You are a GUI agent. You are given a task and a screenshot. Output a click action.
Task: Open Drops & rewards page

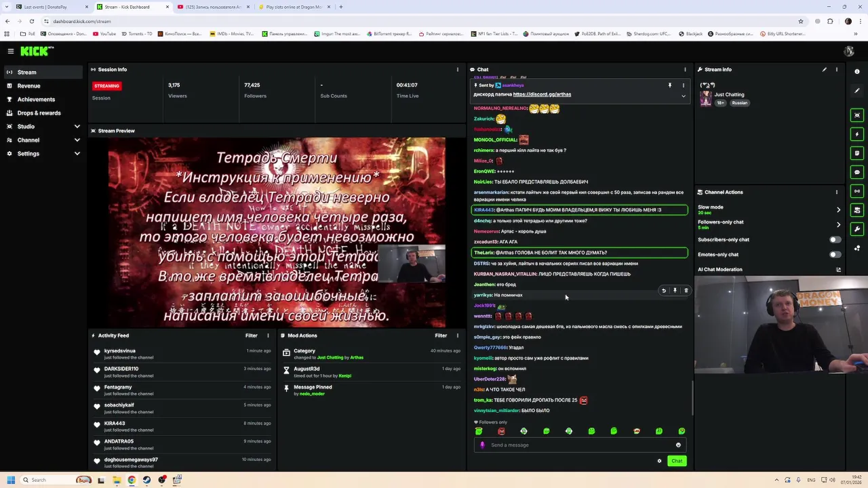pos(43,113)
